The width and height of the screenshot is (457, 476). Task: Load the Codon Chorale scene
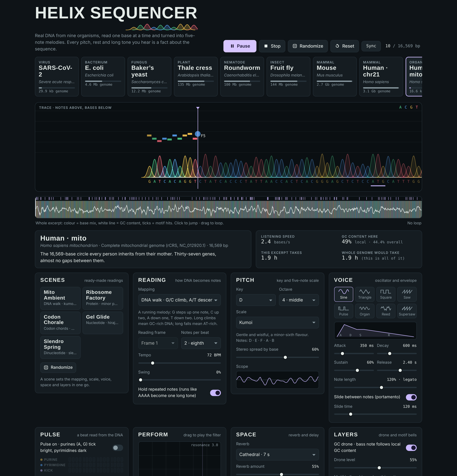60,323
